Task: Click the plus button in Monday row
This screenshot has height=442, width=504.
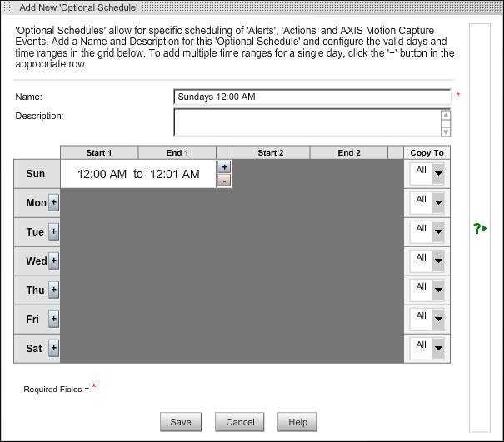Action: pyautogui.click(x=54, y=202)
